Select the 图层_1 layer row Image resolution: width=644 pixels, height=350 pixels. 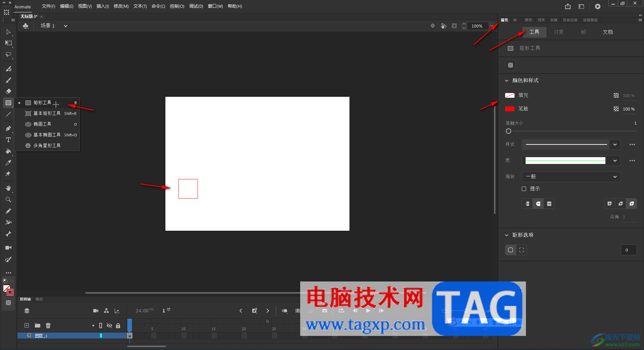pyautogui.click(x=72, y=336)
